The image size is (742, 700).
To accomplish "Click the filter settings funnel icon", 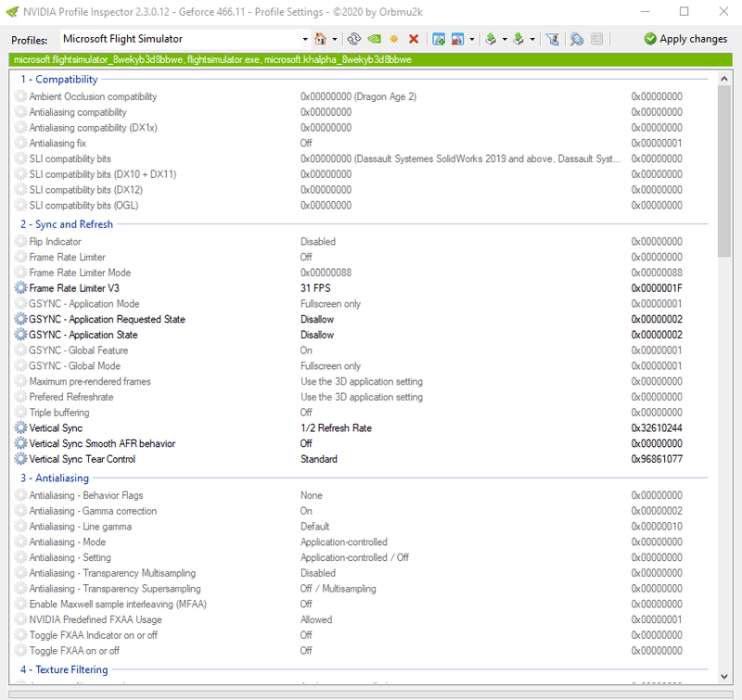I will click(552, 39).
